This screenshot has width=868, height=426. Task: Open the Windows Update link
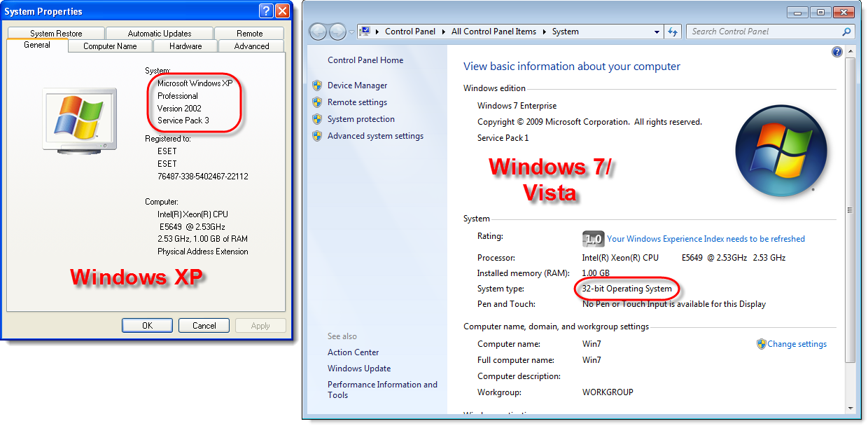tap(359, 369)
